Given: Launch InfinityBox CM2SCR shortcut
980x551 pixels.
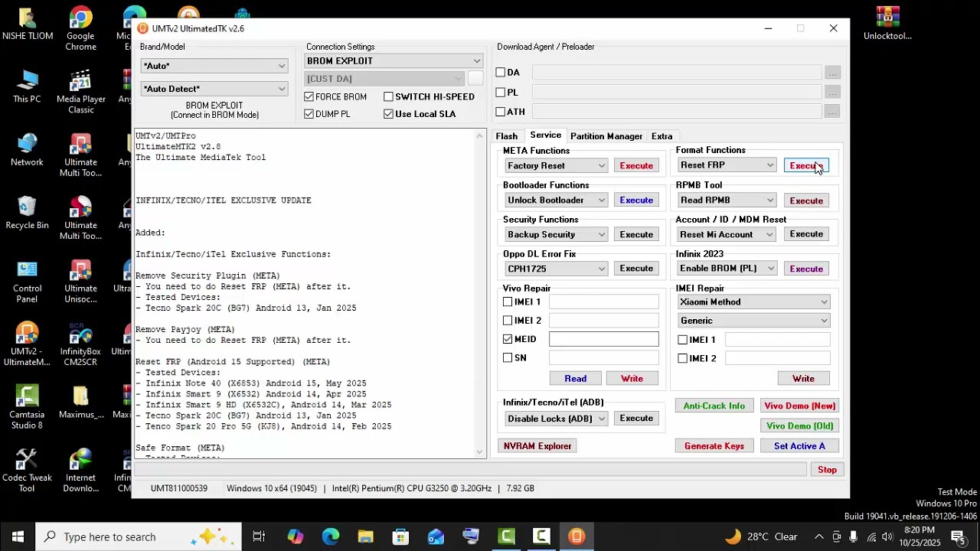Looking at the screenshot, I should [80, 344].
